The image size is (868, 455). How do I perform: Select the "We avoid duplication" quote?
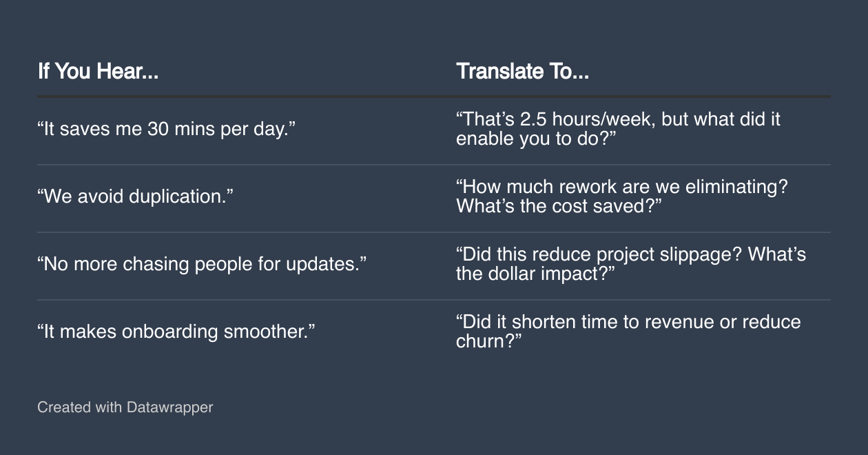(x=135, y=196)
